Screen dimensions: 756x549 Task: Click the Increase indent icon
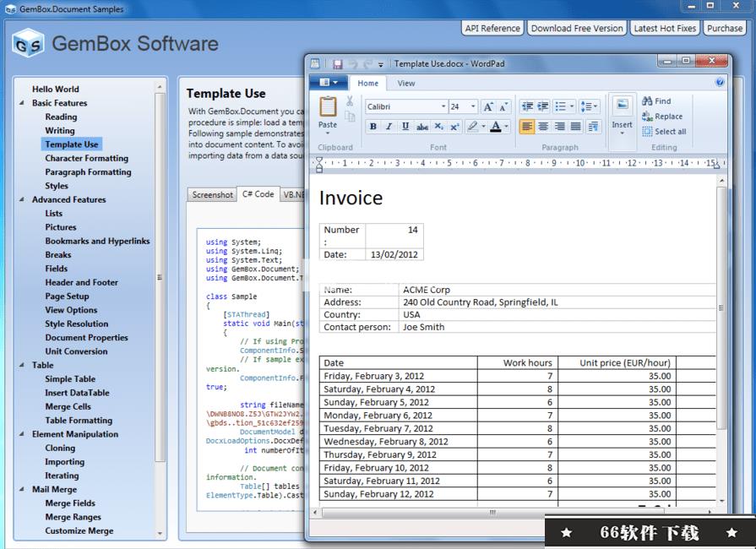click(543, 106)
